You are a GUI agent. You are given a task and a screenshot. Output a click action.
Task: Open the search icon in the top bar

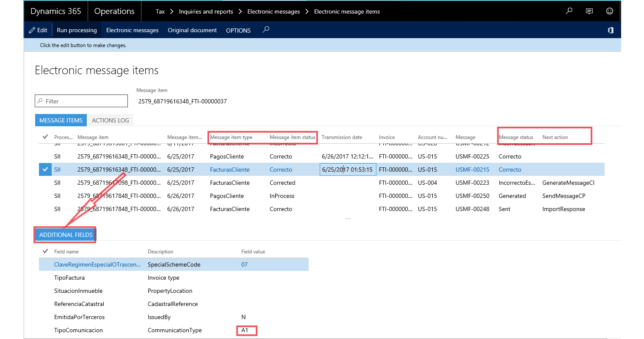click(x=569, y=11)
